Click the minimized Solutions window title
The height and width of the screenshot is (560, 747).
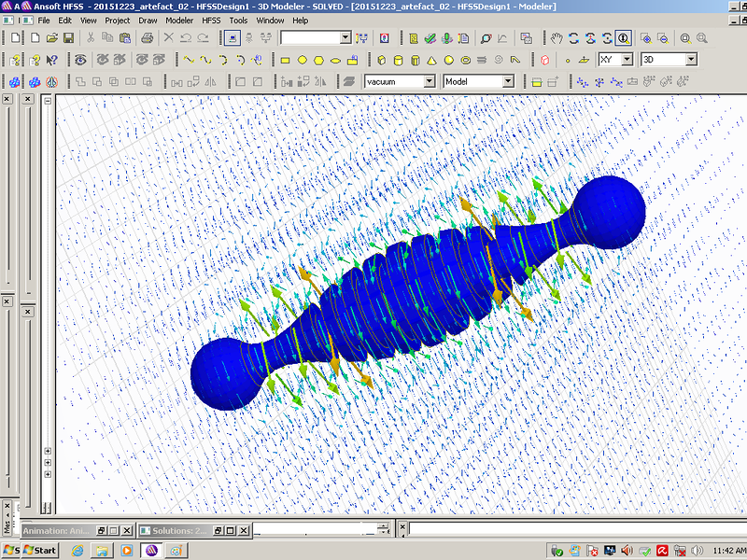tap(173, 530)
